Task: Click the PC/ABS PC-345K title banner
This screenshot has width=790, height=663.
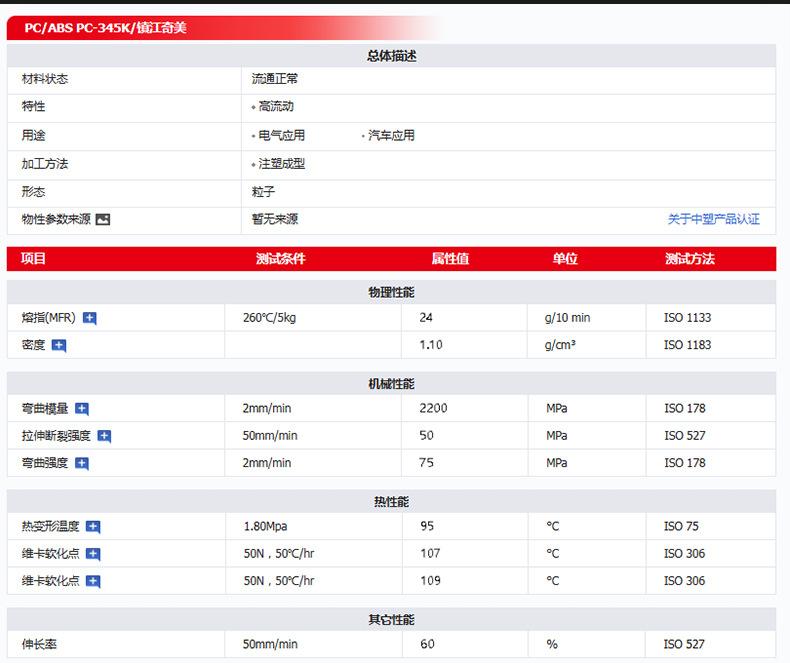Action: [105, 28]
